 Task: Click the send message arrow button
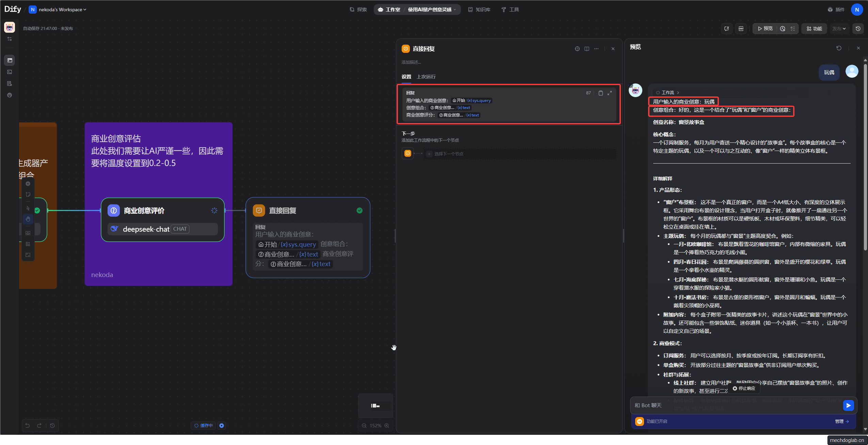click(x=848, y=405)
